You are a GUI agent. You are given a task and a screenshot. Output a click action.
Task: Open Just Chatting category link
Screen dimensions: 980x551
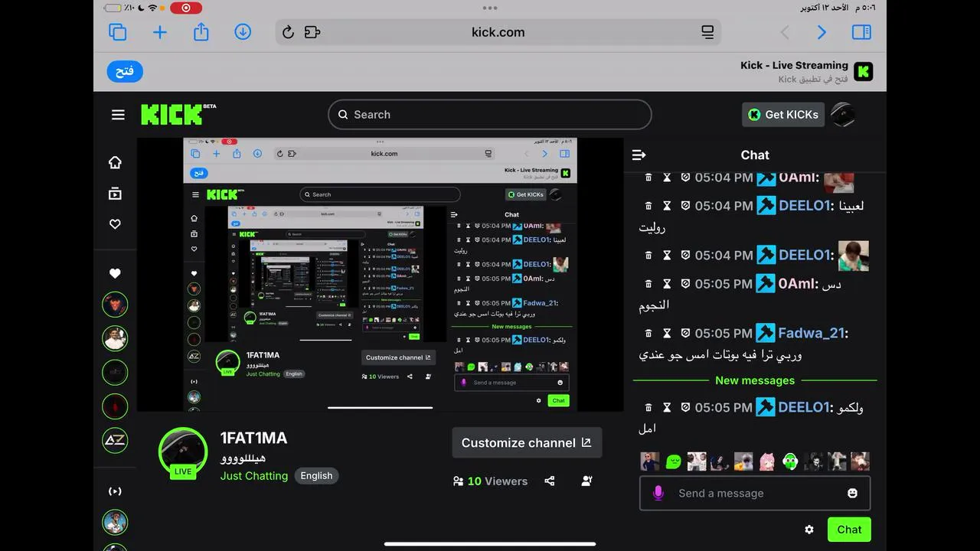point(254,476)
